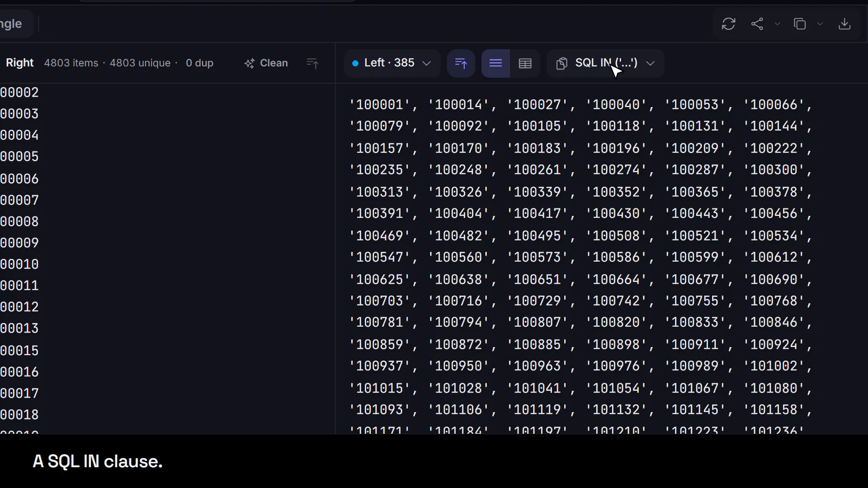Expand the share options chevron
This screenshot has width=868, height=488.
[x=777, y=24]
